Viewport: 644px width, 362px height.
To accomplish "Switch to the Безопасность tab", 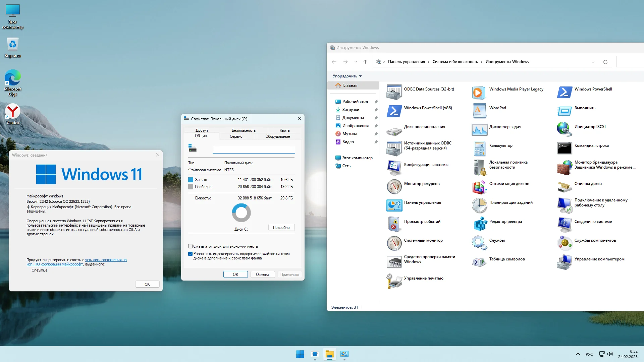I will [x=244, y=130].
